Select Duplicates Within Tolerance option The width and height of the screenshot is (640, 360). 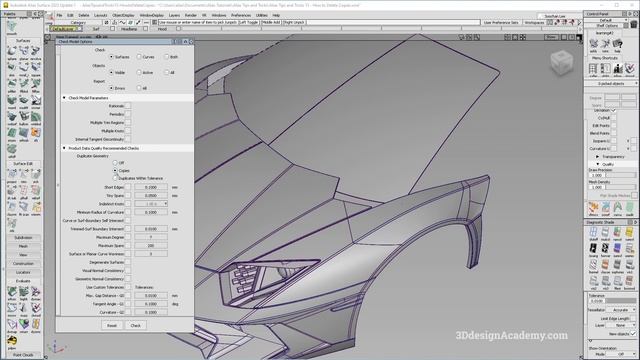115,178
